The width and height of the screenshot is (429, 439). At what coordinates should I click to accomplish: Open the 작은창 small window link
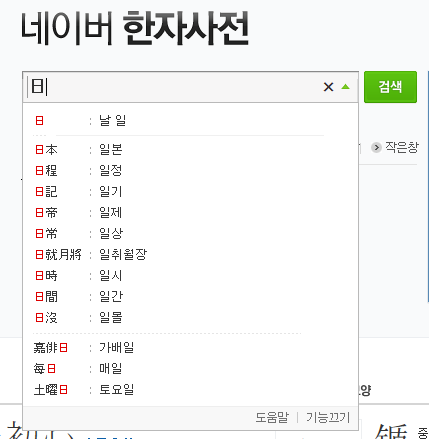point(401,147)
